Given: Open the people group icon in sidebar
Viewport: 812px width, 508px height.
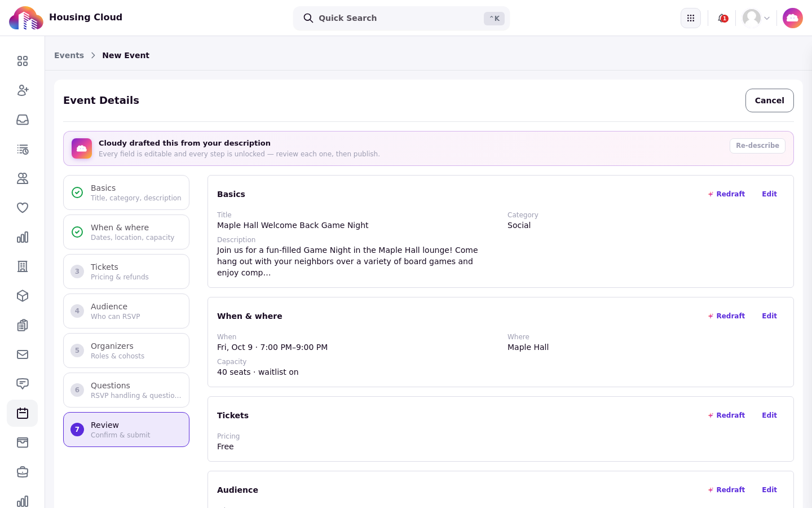Looking at the screenshot, I should (23, 178).
